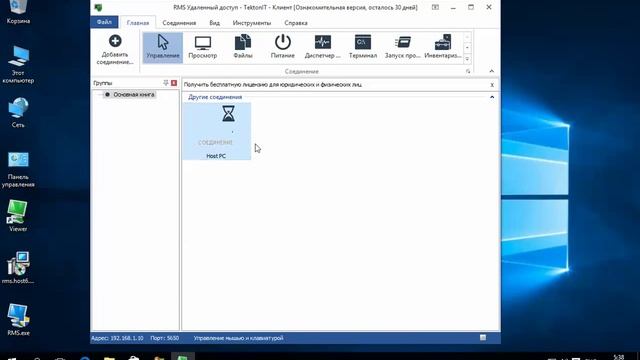Open the Справка ribbon tab

[296, 23]
